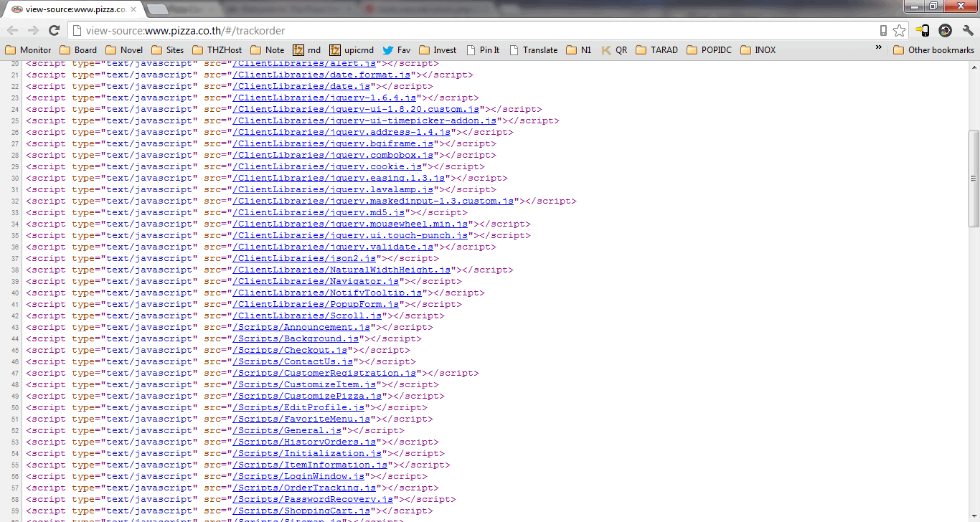Image resolution: width=980 pixels, height=522 pixels.
Task: Open the jquery.cookie.js link
Action: (x=328, y=166)
